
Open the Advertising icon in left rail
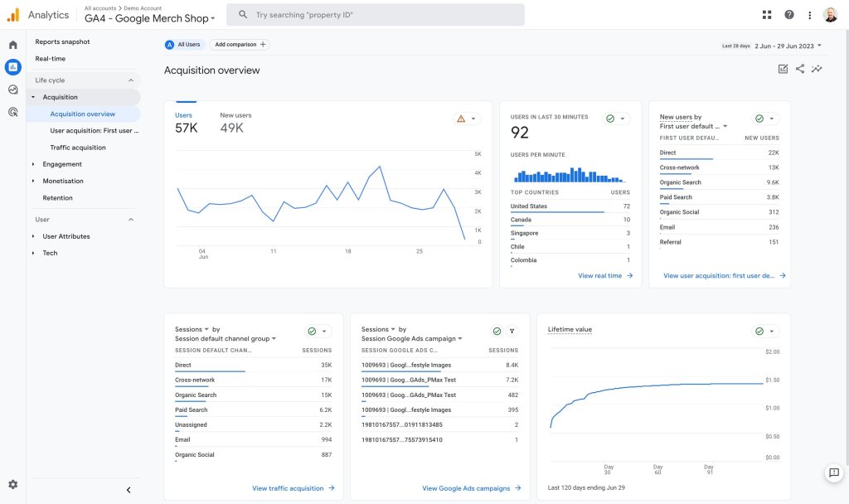point(13,112)
